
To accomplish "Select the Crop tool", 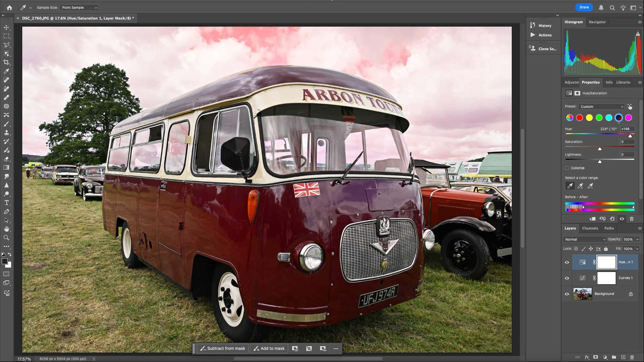I will [6, 62].
